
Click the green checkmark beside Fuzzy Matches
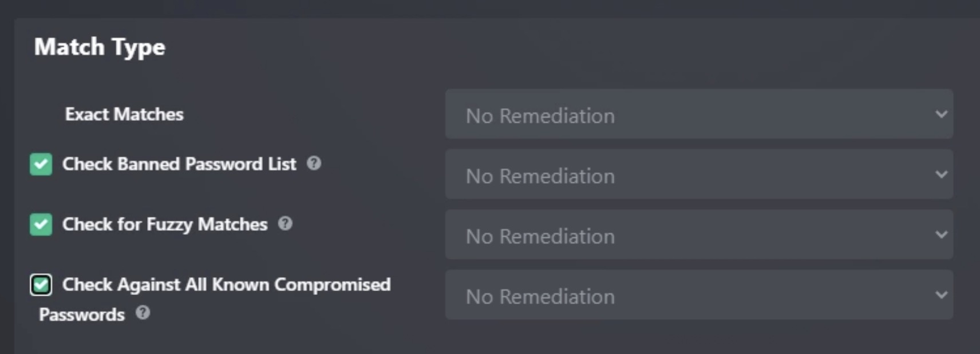pos(40,225)
